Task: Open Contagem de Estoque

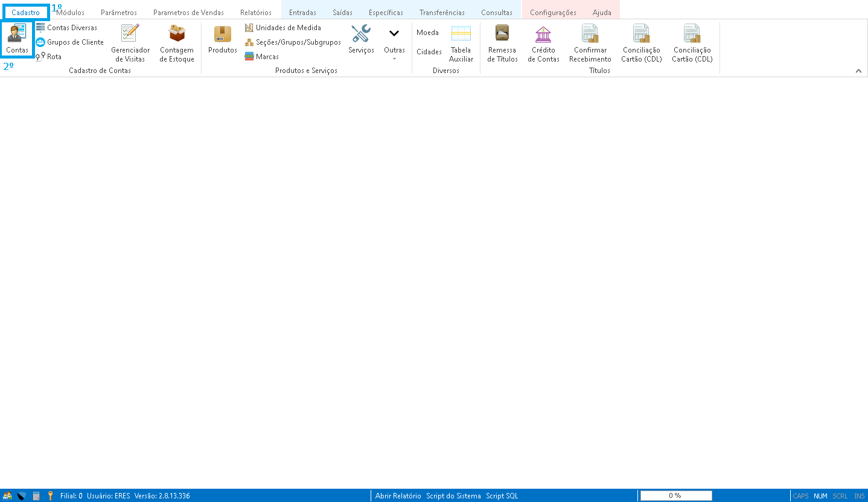Action: pyautogui.click(x=177, y=43)
